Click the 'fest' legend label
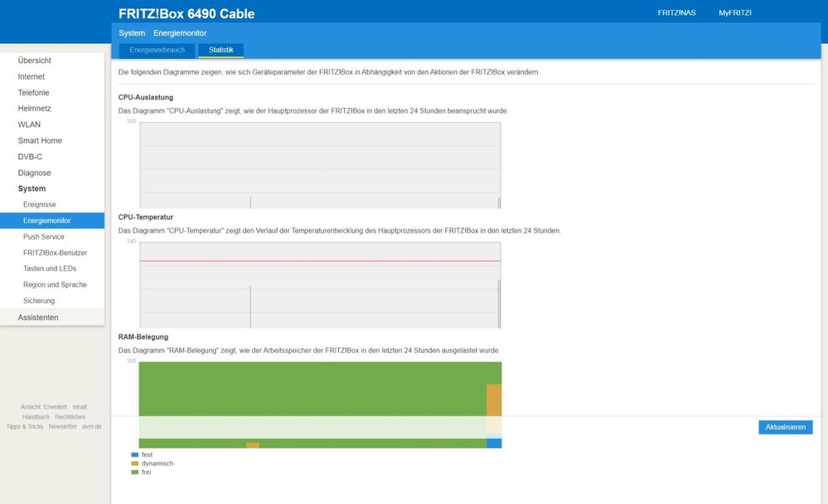This screenshot has height=504, width=828. [147, 455]
